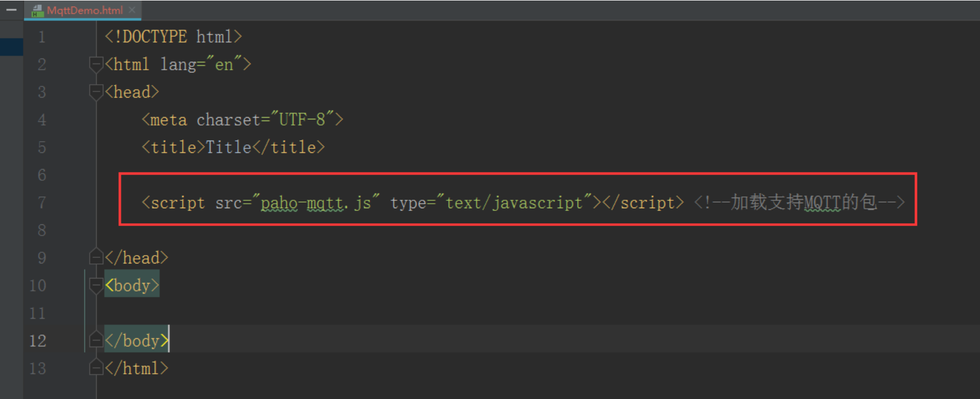
Task: Click the HTML file icon on tab
Action: click(37, 11)
